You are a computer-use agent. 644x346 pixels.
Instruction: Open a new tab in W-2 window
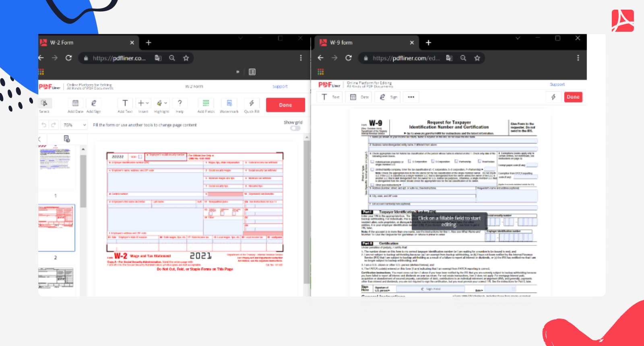(149, 43)
